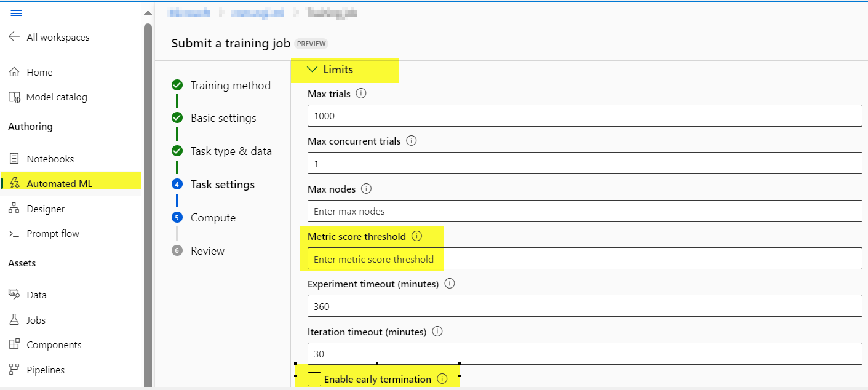Select Task settings step

point(223,185)
